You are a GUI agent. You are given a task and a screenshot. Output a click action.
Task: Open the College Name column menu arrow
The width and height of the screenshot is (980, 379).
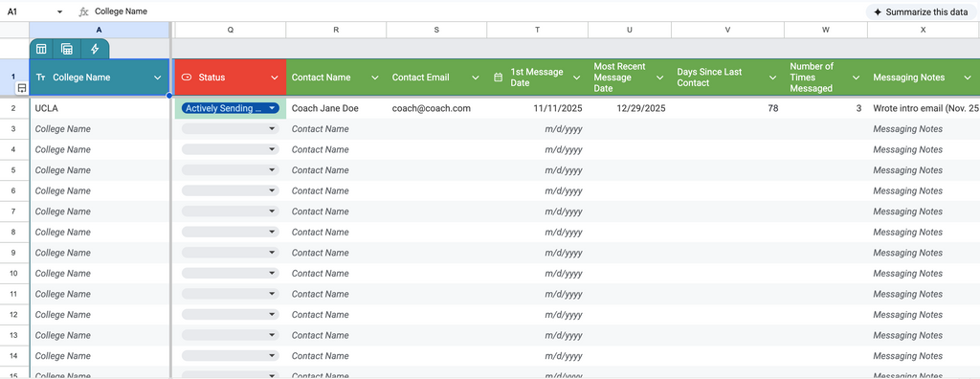pos(158,78)
